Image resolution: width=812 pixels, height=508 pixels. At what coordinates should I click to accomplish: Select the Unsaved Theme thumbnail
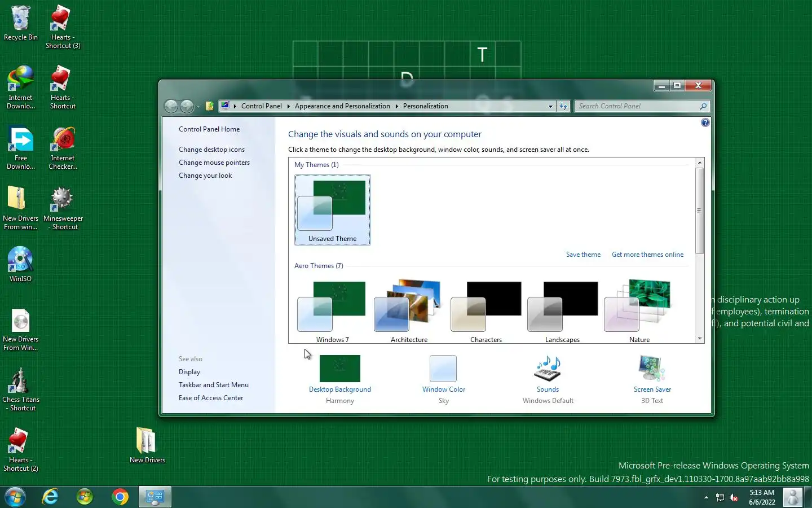coord(333,209)
